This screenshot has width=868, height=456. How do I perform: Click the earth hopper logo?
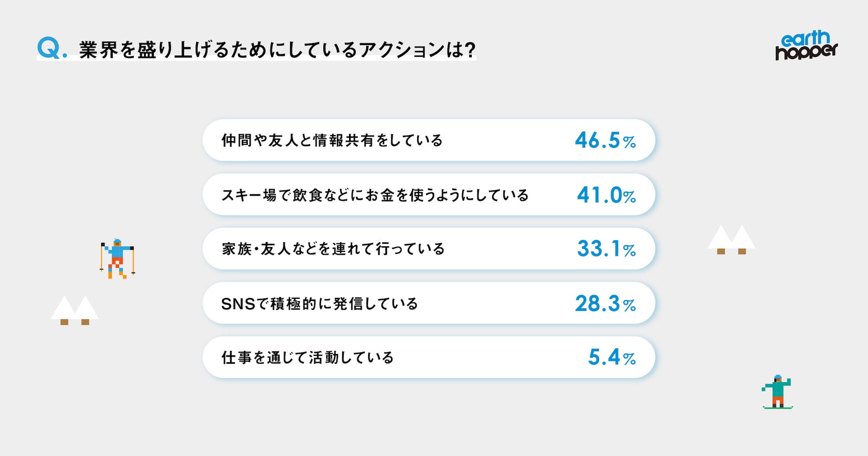coord(806,45)
